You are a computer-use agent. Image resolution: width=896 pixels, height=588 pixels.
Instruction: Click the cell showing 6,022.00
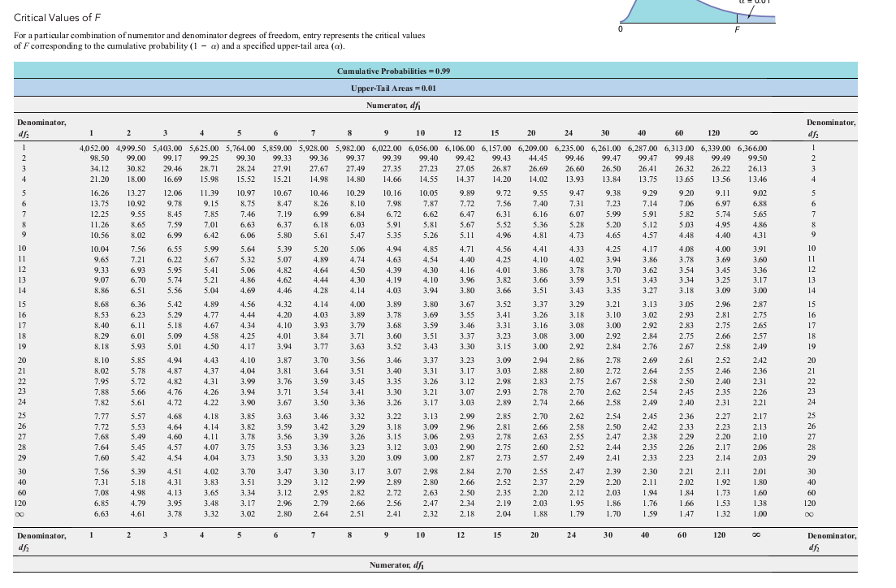(387, 148)
